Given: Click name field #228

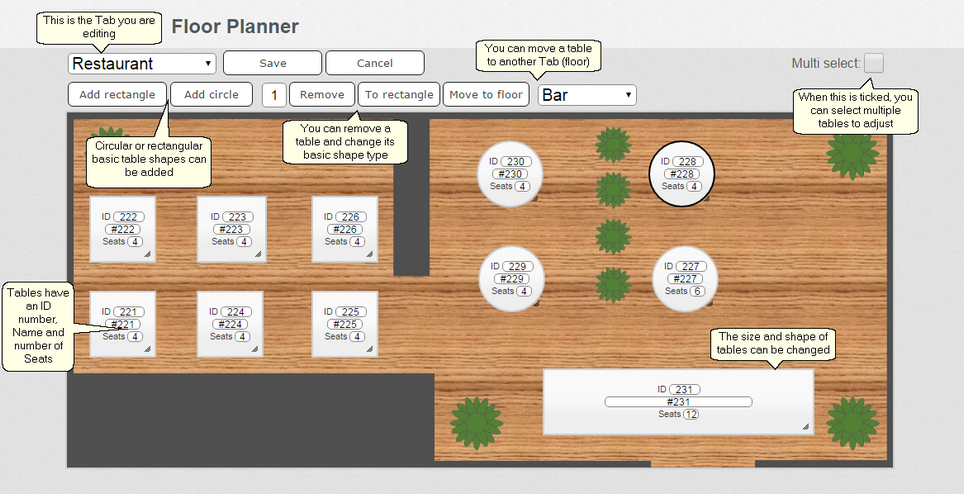Looking at the screenshot, I should tap(682, 174).
